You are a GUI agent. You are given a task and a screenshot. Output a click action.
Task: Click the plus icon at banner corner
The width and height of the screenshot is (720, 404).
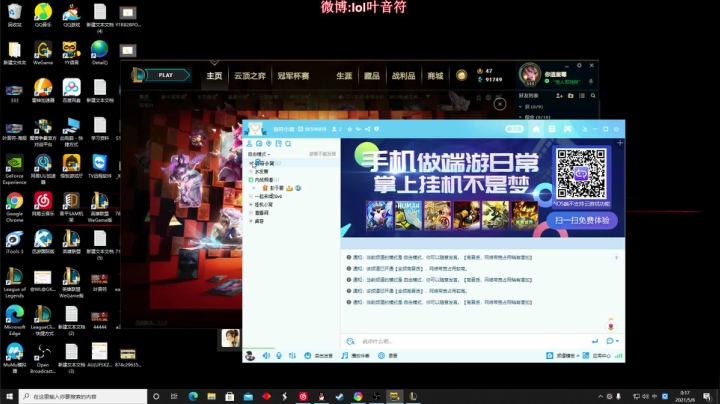(x=619, y=143)
